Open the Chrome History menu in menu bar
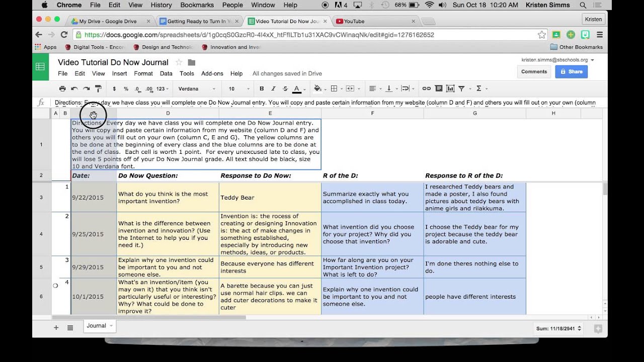Screen dimensions: 644x362 click(x=161, y=5)
